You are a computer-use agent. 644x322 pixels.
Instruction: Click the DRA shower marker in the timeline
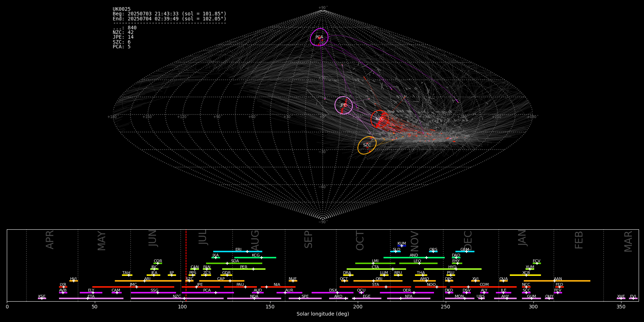pos(350,275)
